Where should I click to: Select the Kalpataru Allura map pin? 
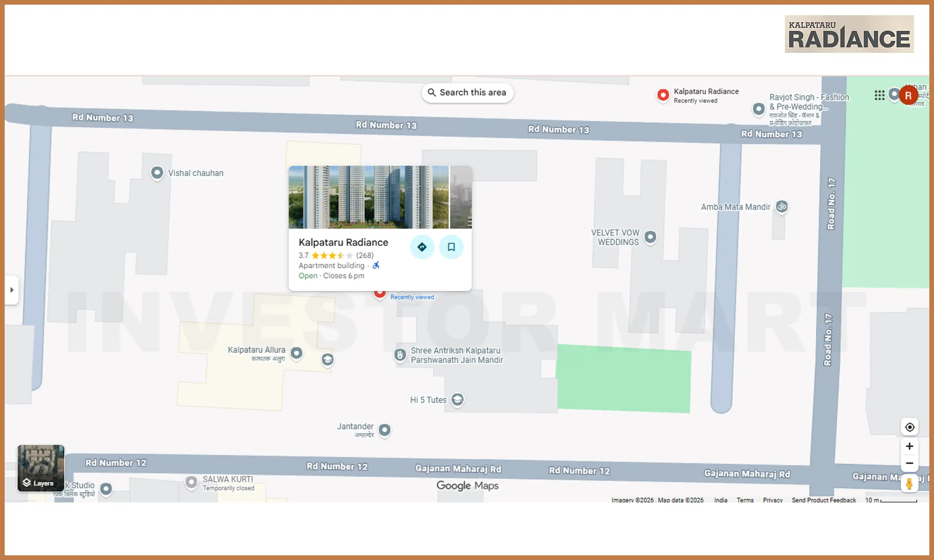296,354
